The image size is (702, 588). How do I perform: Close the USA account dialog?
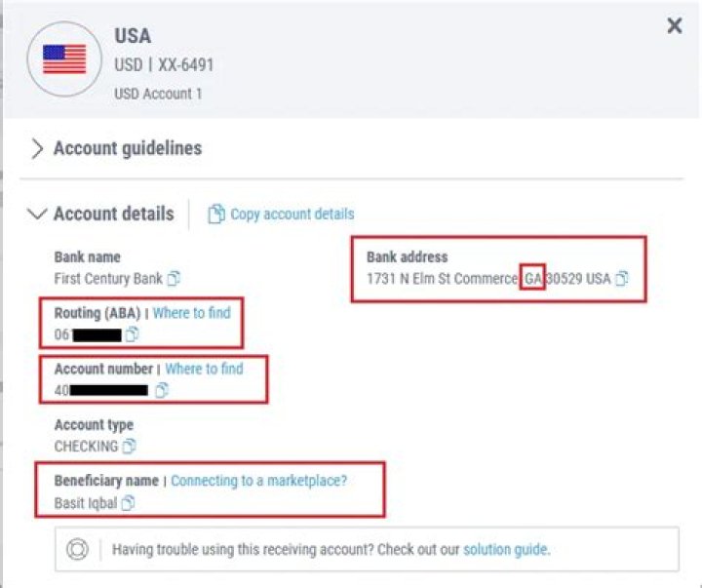click(674, 26)
